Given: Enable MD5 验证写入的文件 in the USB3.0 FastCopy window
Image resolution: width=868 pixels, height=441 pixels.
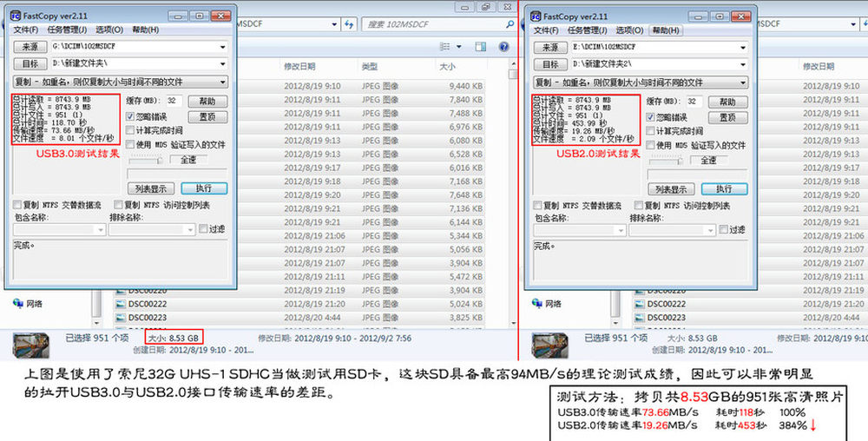Looking at the screenshot, I should [131, 144].
